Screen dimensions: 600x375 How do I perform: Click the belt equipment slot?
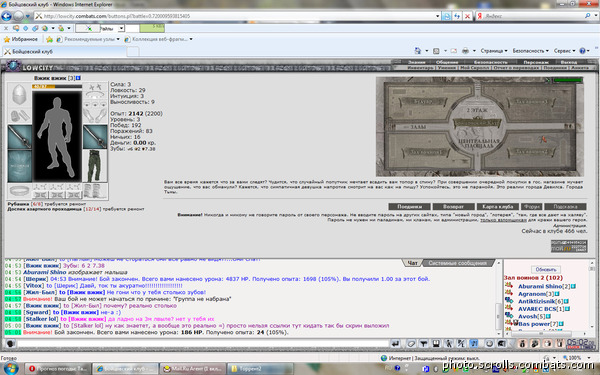click(x=20, y=191)
